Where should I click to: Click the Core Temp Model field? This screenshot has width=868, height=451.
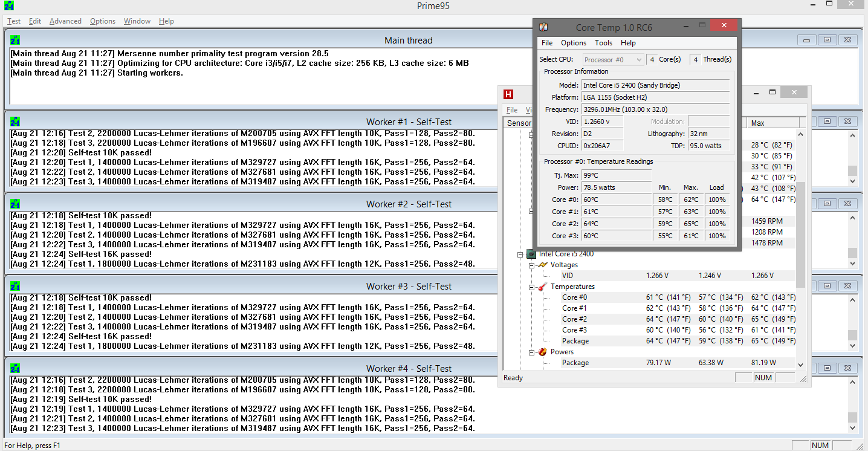(x=655, y=85)
